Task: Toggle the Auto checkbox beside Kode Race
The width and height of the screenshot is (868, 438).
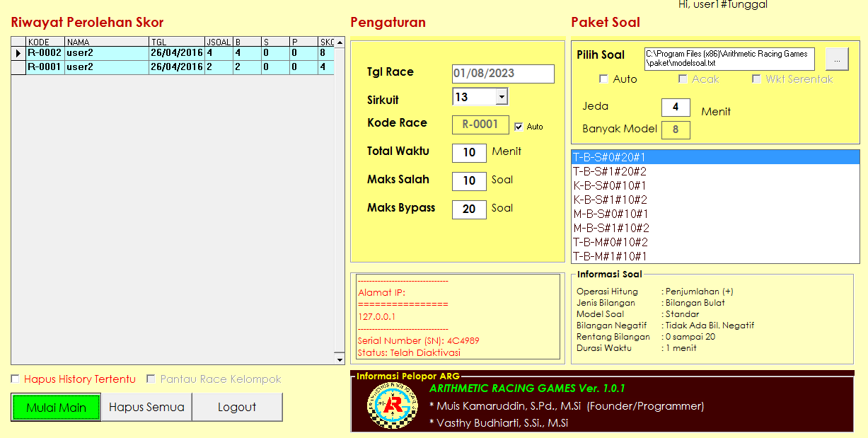Action: [519, 127]
